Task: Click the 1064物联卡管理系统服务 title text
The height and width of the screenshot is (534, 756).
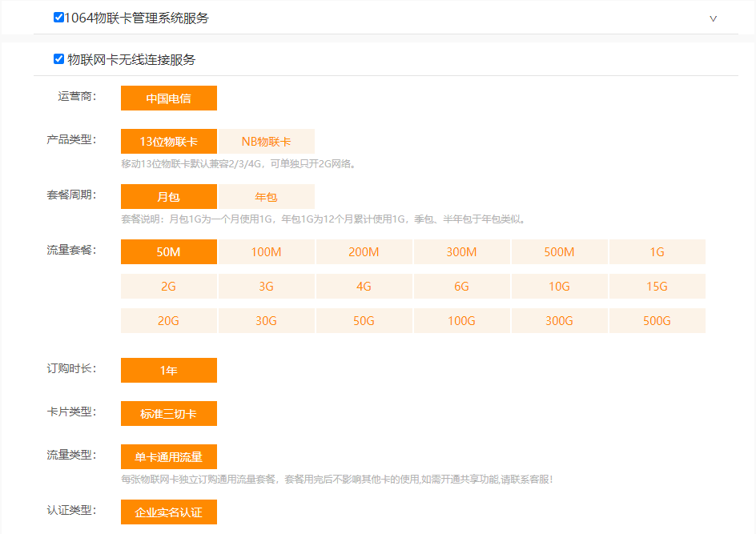Action: click(136, 18)
